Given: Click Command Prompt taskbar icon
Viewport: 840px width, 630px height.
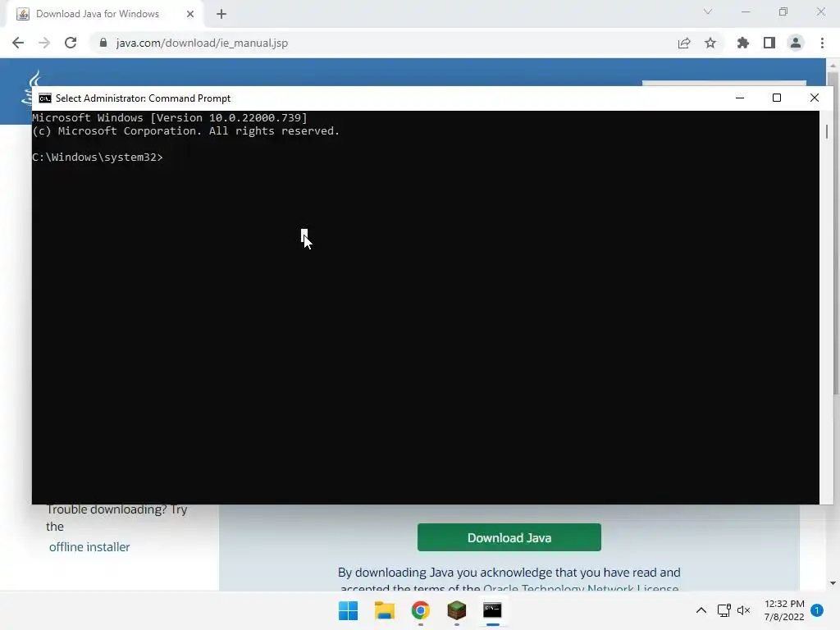Looking at the screenshot, I should [x=492, y=610].
